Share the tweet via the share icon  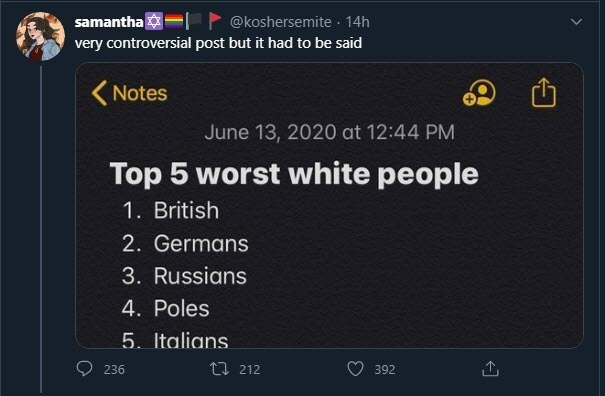tap(490, 369)
